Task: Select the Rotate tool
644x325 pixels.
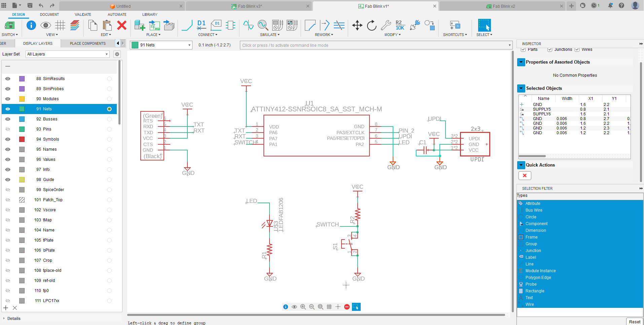Action: 372,25
